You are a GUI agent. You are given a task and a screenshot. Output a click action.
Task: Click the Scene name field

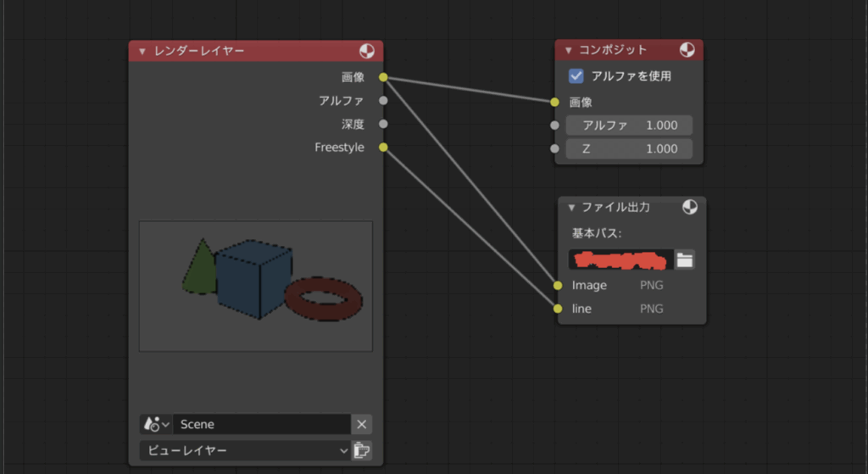click(x=261, y=424)
